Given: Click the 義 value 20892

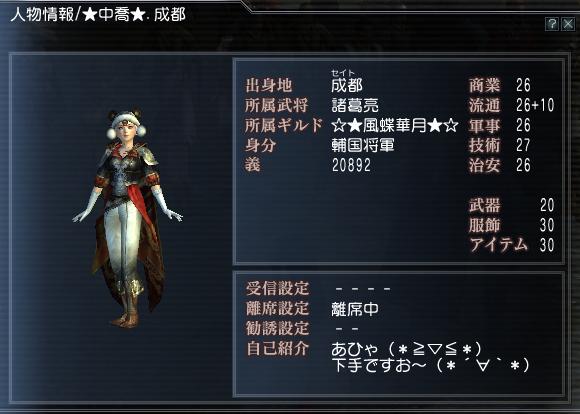Looking at the screenshot, I should [x=351, y=165].
